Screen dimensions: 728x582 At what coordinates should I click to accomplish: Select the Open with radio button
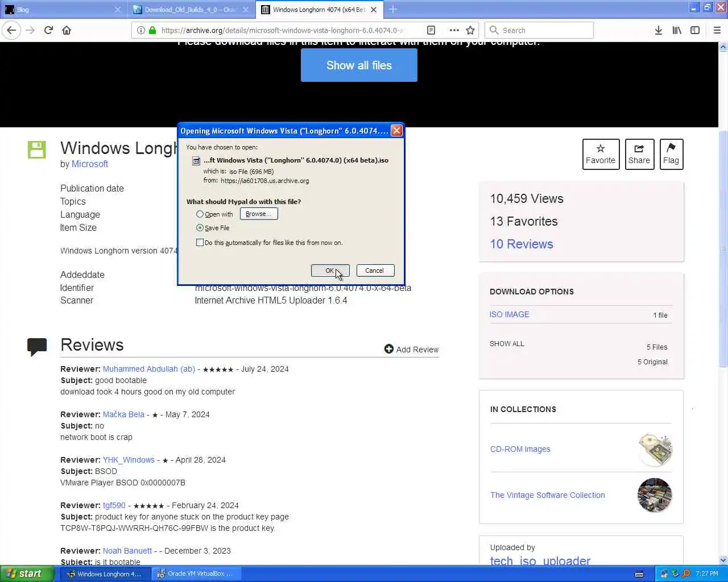click(x=200, y=214)
